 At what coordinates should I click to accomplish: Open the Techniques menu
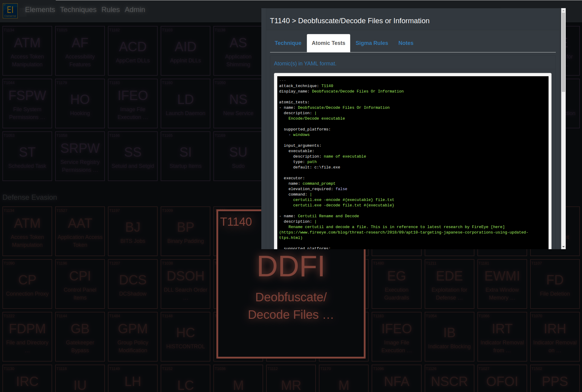tap(78, 10)
